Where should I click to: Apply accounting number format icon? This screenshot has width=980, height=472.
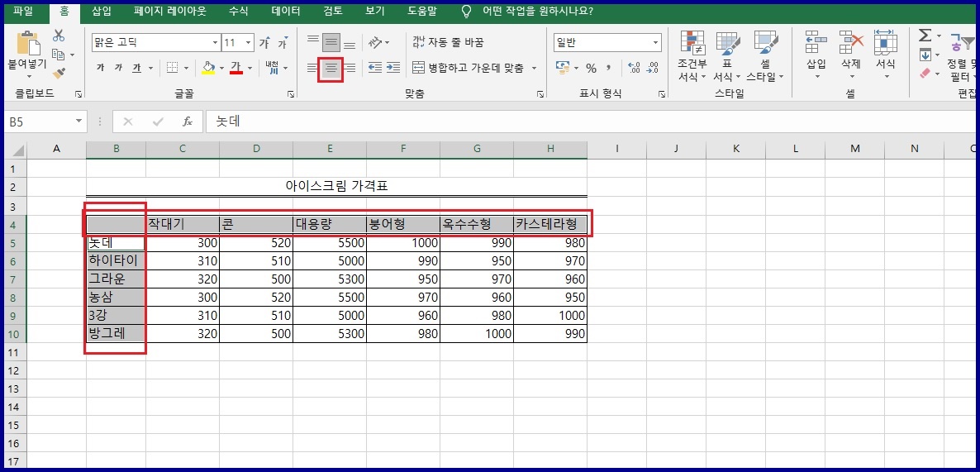point(563,68)
